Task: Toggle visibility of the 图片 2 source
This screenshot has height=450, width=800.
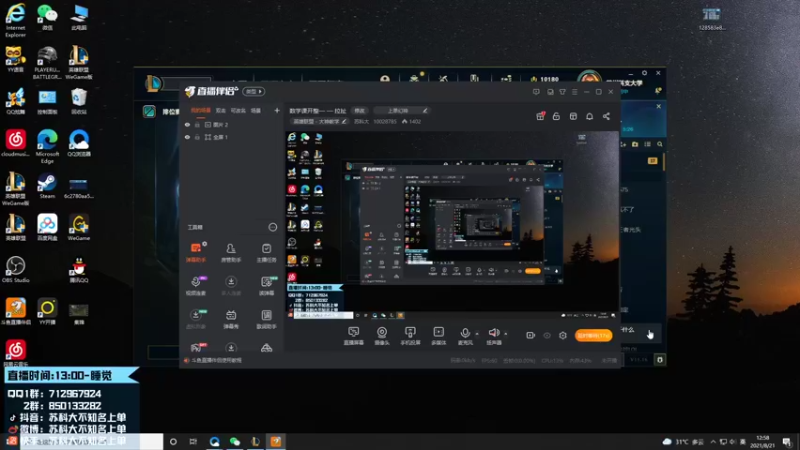Action: point(187,124)
